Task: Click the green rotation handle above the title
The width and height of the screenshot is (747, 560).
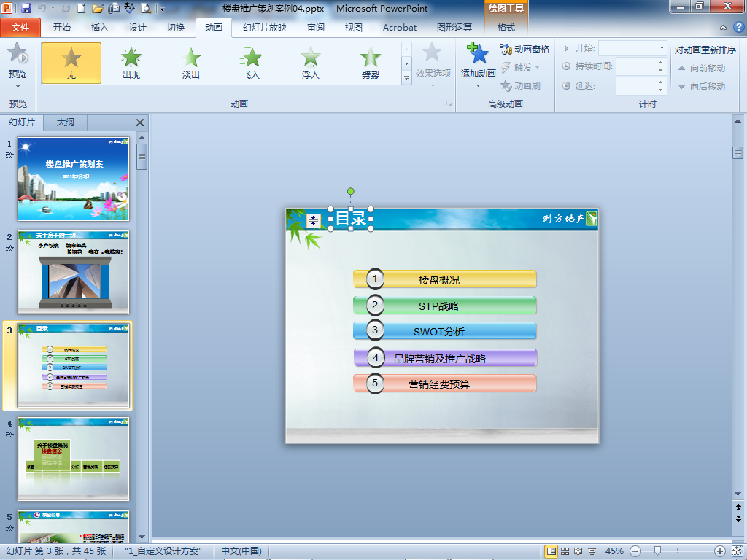Action: coord(351,192)
